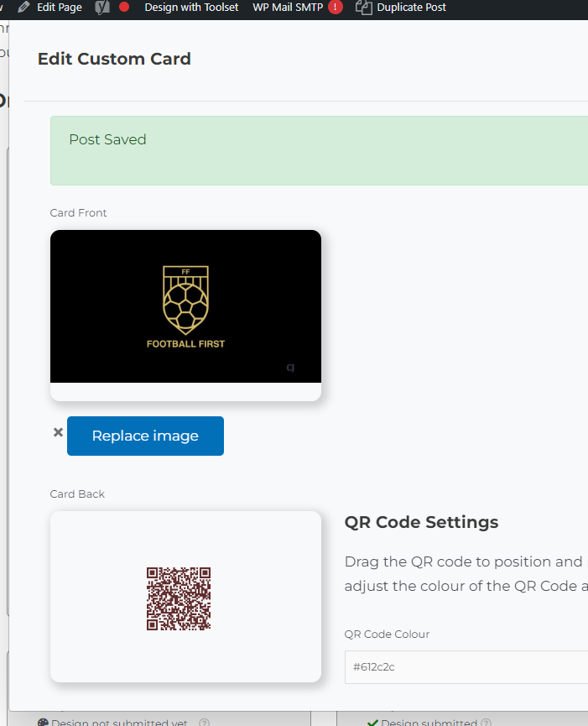Open Duplicate Post menu
588x726 pixels.
pyautogui.click(x=411, y=7)
